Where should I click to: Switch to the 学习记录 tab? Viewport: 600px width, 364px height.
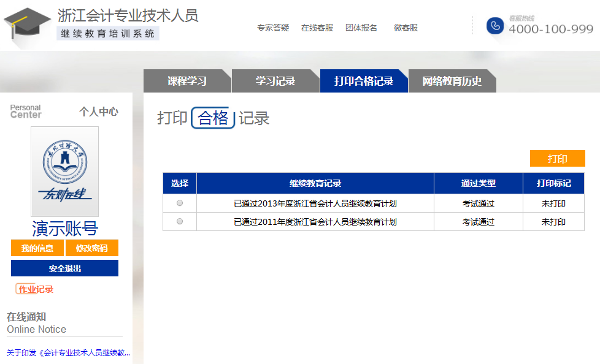click(275, 81)
